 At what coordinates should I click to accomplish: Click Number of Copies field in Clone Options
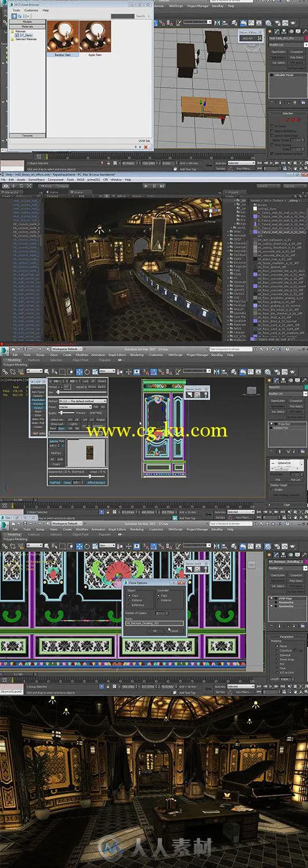pyautogui.click(x=161, y=613)
